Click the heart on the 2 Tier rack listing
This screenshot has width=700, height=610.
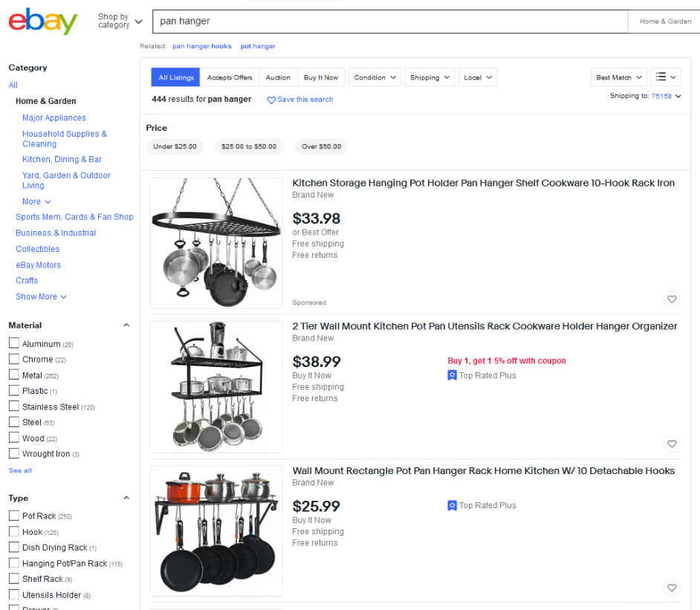(x=671, y=444)
